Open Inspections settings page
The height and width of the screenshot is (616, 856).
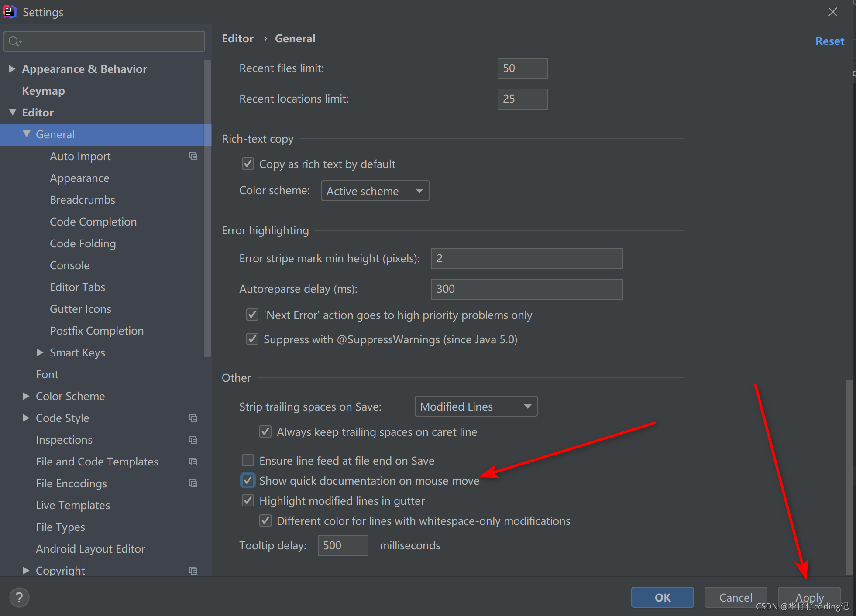click(64, 440)
